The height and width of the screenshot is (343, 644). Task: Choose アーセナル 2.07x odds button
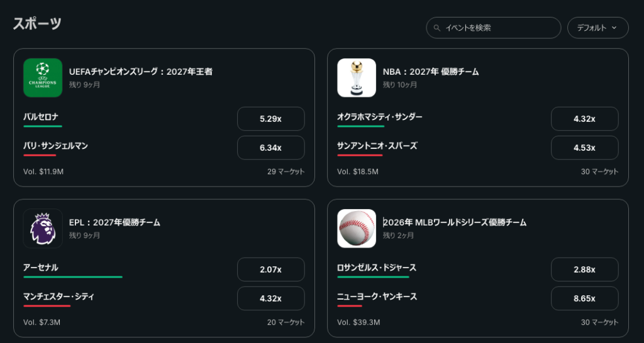pos(270,269)
